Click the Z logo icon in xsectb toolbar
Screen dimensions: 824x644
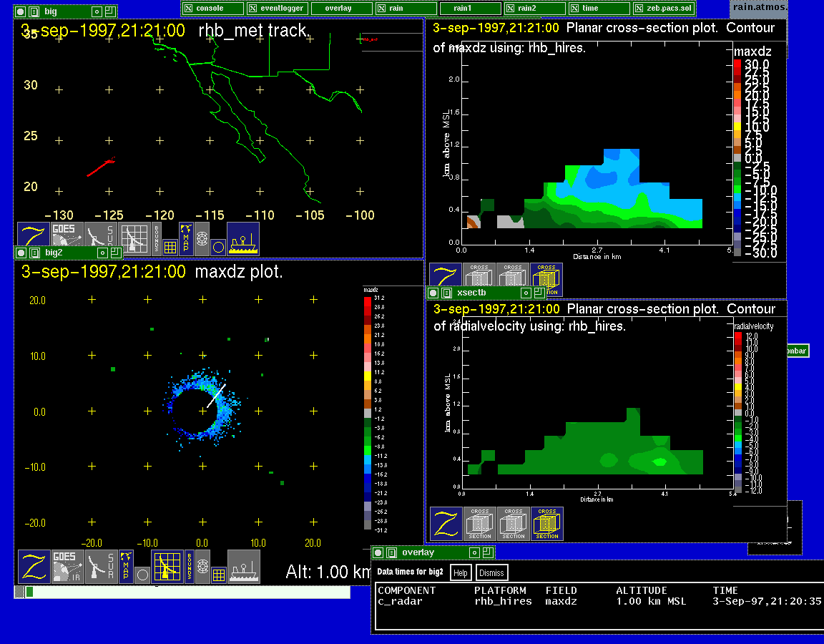coord(446,524)
